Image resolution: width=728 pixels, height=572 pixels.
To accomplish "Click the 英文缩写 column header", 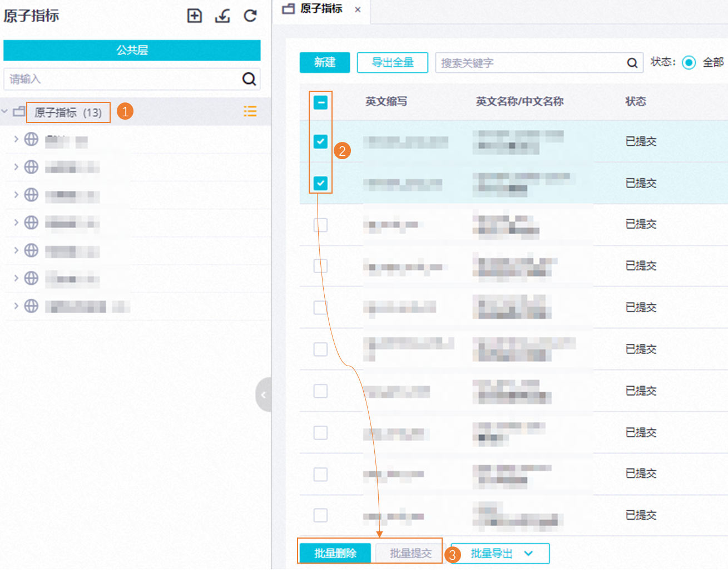I will click(x=386, y=101).
